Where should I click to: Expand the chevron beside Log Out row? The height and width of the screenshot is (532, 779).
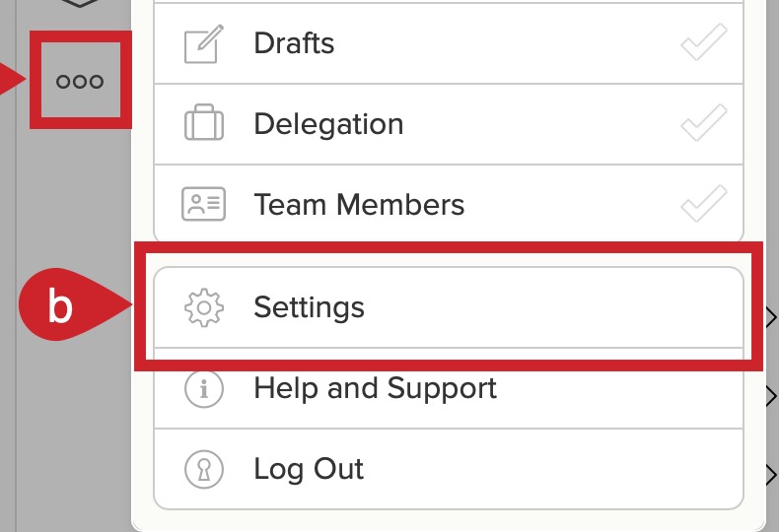pyautogui.click(x=771, y=475)
